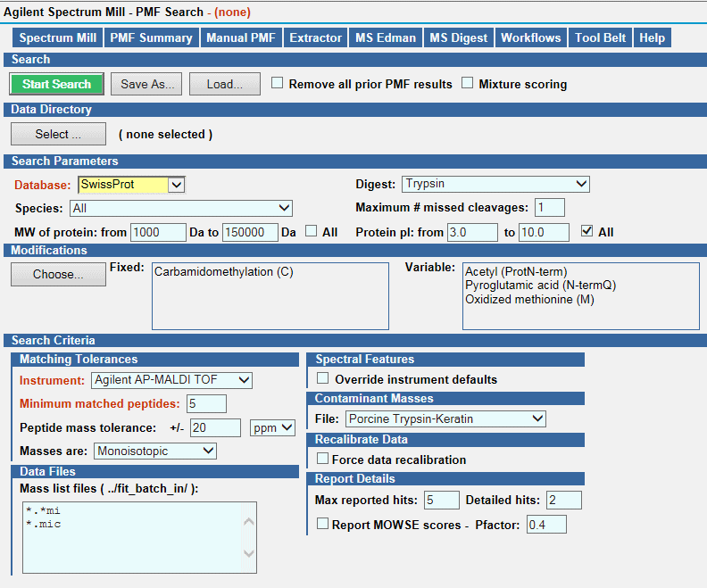Go to the Tool Belt tab
The width and height of the screenshot is (707, 588).
click(x=601, y=37)
